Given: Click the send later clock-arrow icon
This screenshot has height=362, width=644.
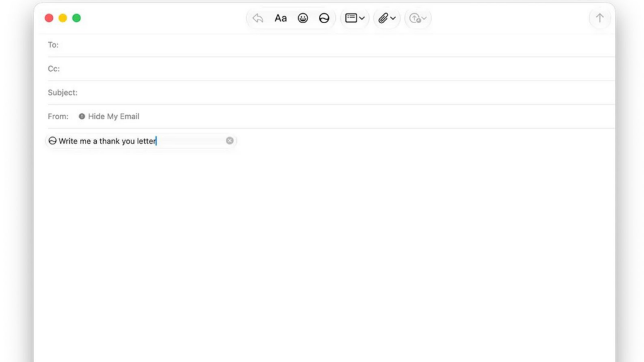Looking at the screenshot, I should [415, 18].
